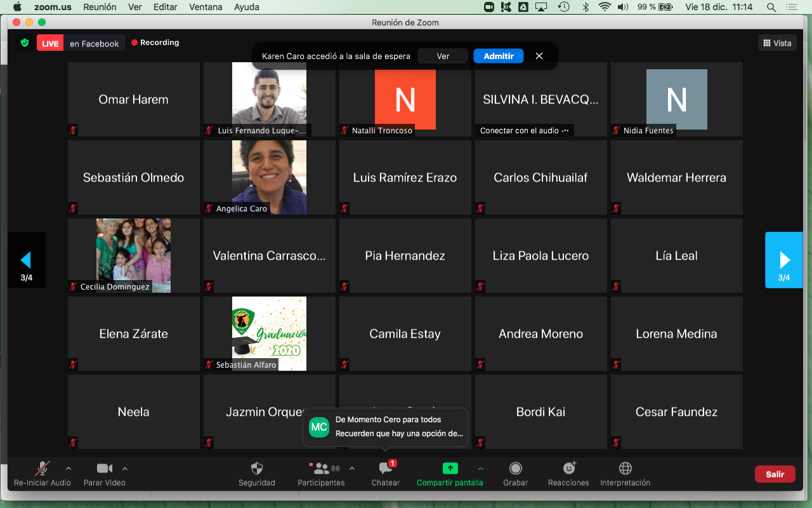Expand video options arrow beside camera
This screenshot has height=508, width=812.
point(125,469)
